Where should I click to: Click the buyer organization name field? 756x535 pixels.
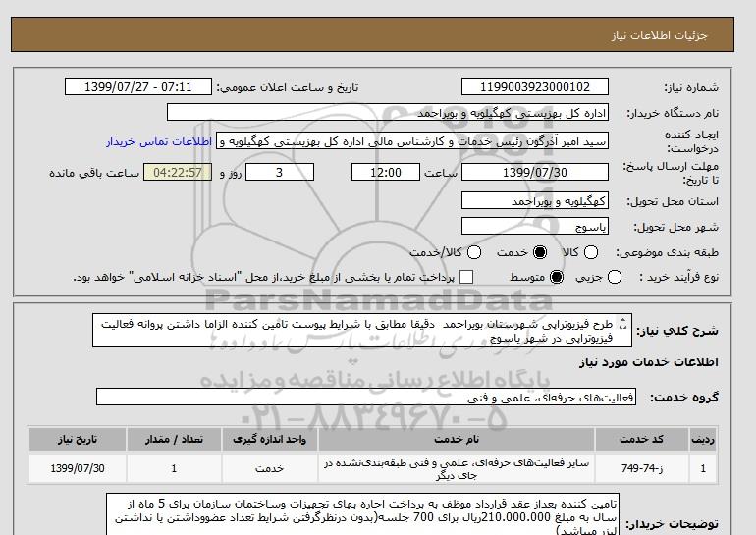click(388, 113)
